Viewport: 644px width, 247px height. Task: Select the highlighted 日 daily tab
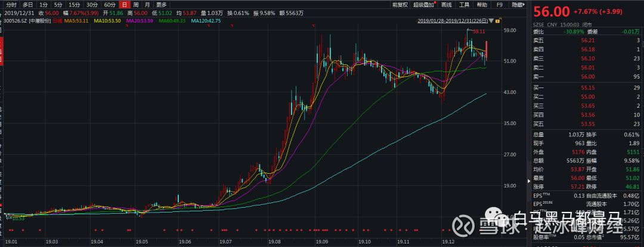[x=125, y=5]
